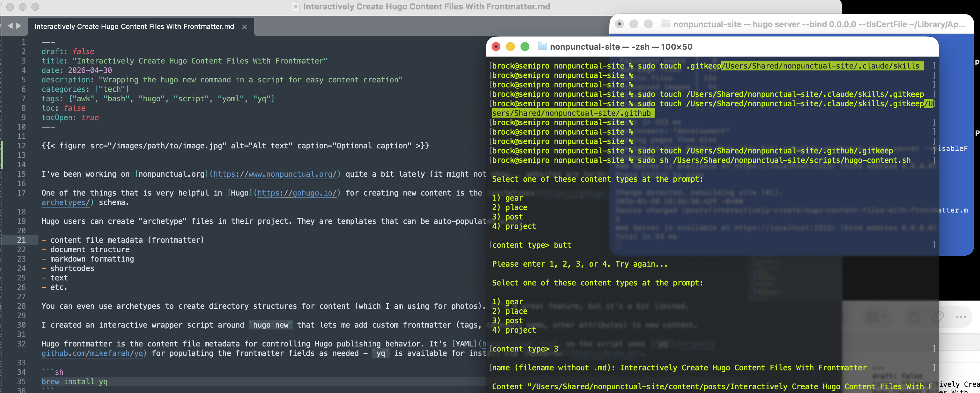Click the title frontmatter line in the editor
980x393 pixels.
tap(184, 61)
